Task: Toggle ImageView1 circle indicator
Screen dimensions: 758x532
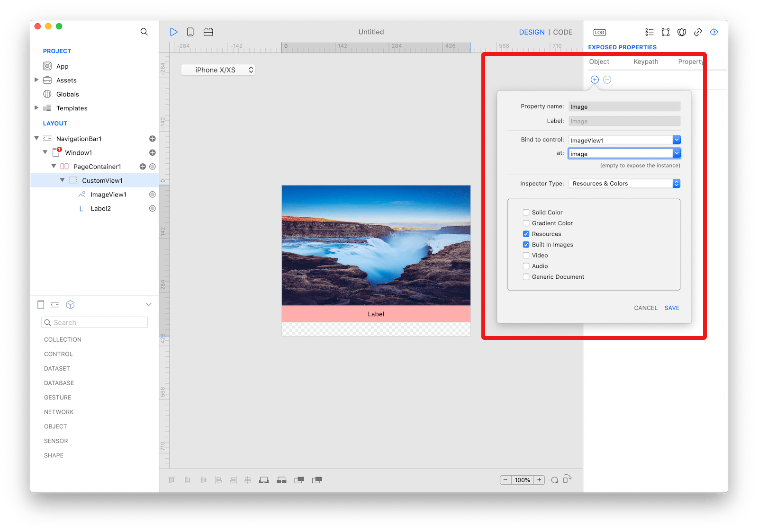Action: 153,195
